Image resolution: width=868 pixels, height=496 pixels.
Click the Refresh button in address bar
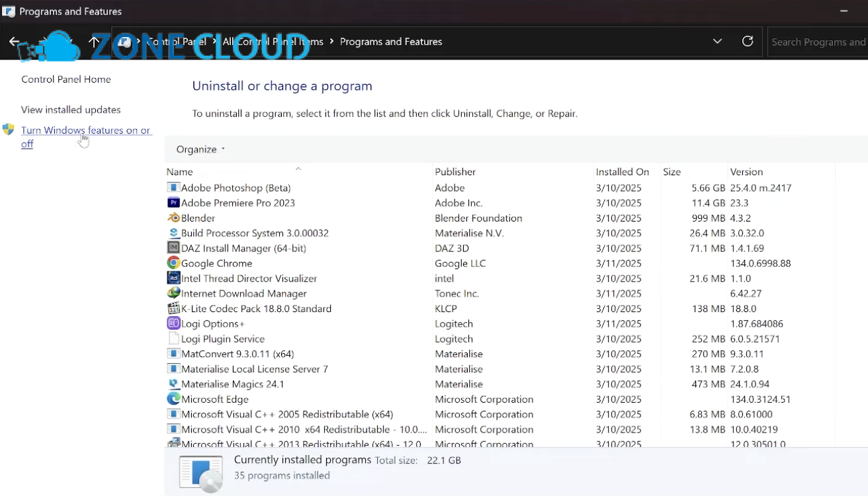tap(748, 42)
